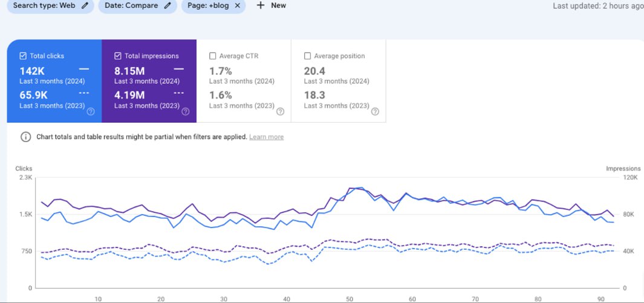Click the Impressions axis label

point(623,168)
